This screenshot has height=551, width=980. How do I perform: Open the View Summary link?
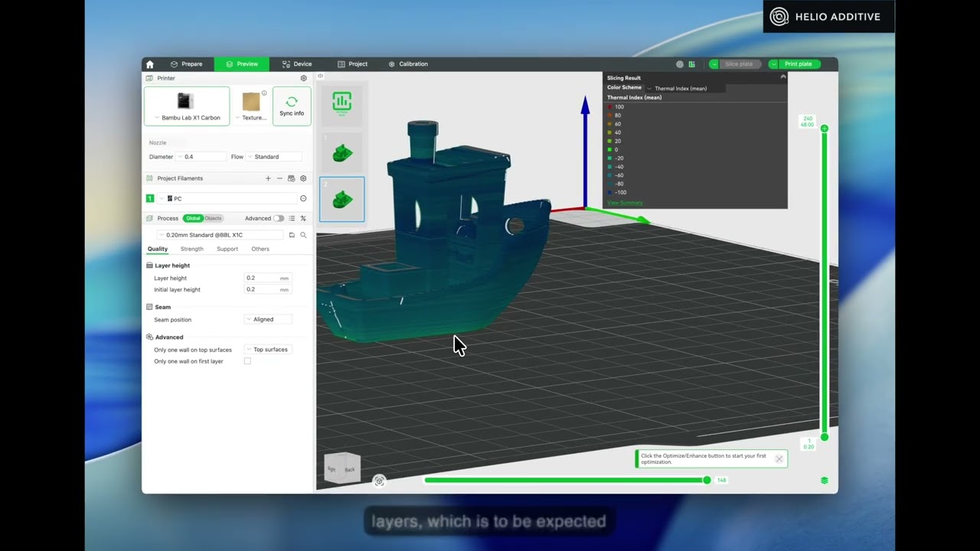(625, 203)
